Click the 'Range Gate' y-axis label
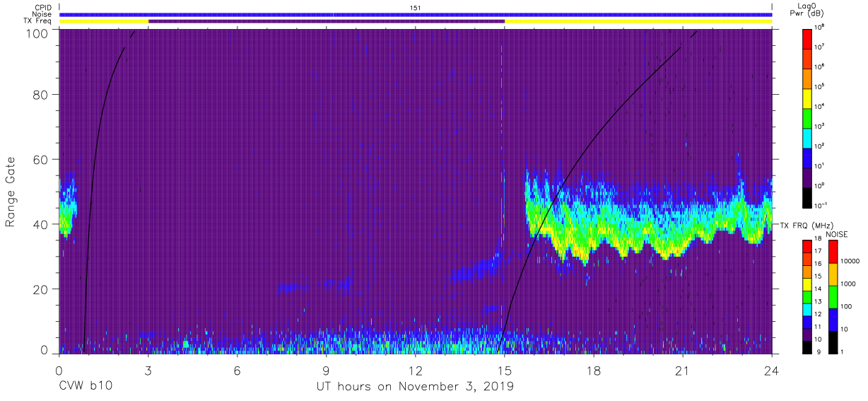This screenshot has height=401, width=868. coord(11,191)
